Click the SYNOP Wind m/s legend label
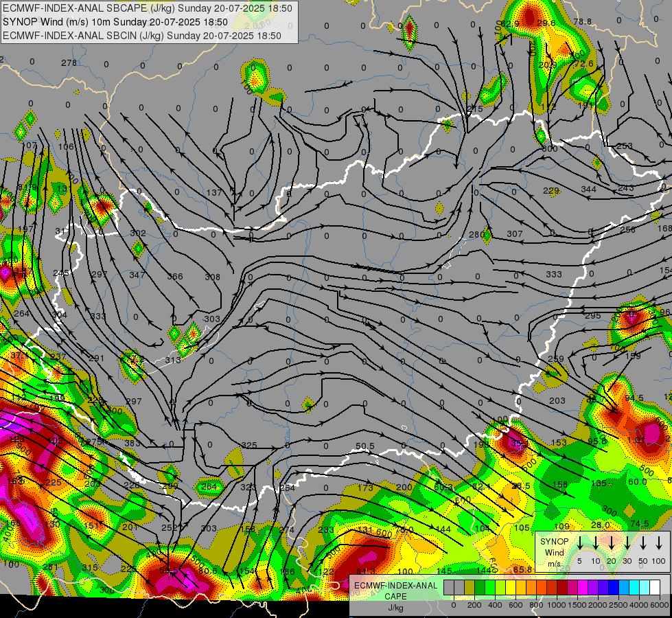This screenshot has height=618, width=672. click(554, 552)
